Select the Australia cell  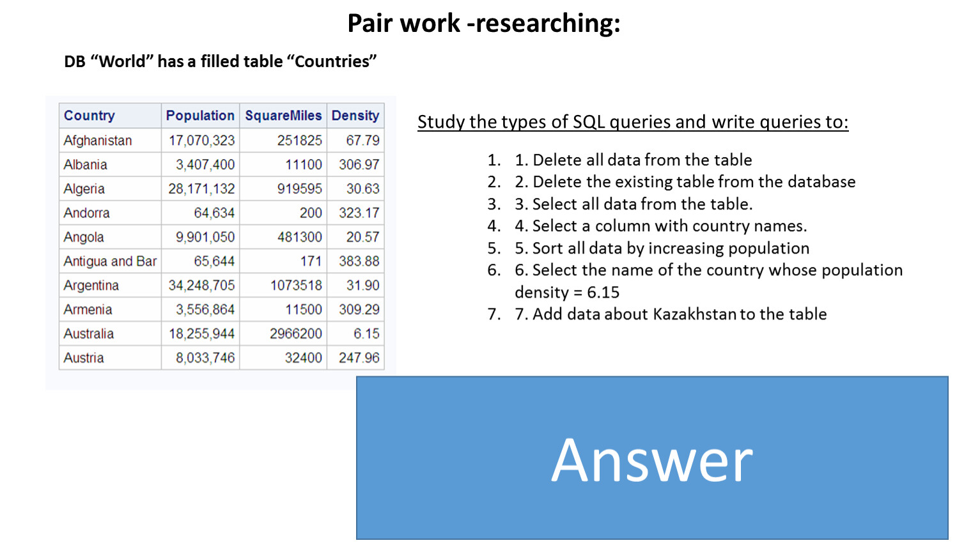coord(110,334)
